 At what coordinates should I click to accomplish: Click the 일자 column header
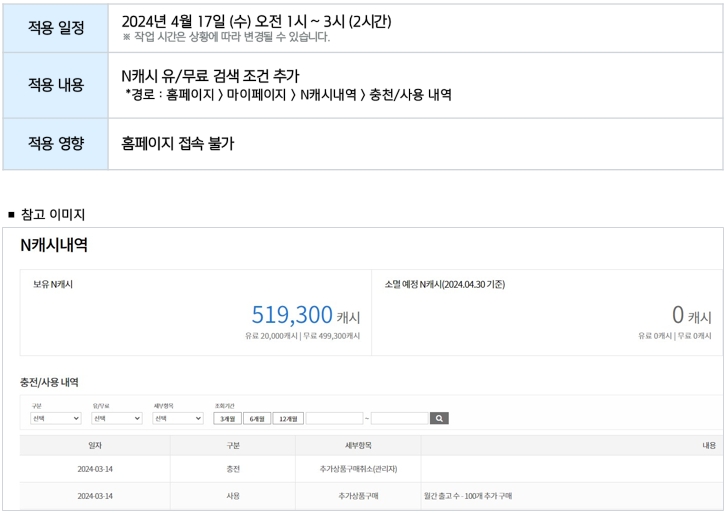[95, 446]
